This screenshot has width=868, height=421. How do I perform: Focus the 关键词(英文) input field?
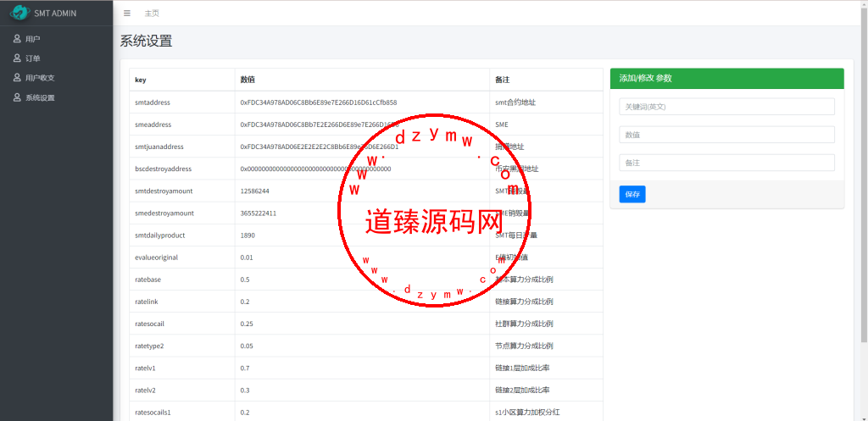tap(726, 106)
